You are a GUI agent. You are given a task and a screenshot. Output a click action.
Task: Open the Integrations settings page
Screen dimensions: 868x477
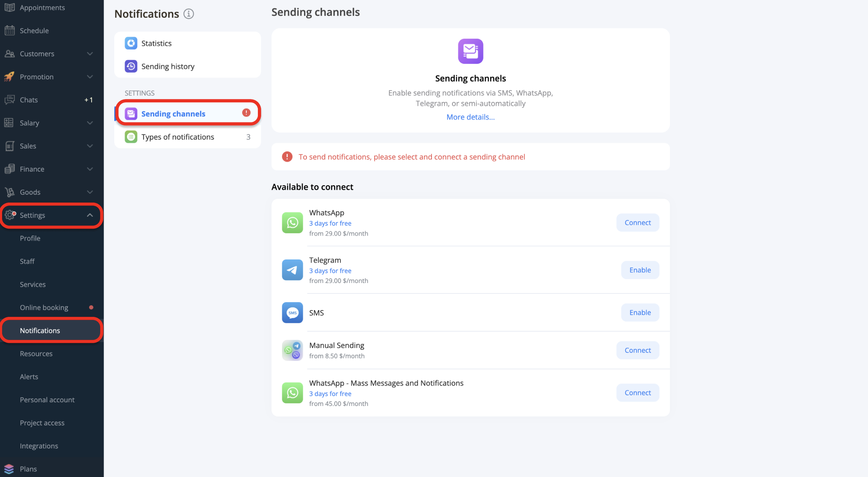[39, 446]
